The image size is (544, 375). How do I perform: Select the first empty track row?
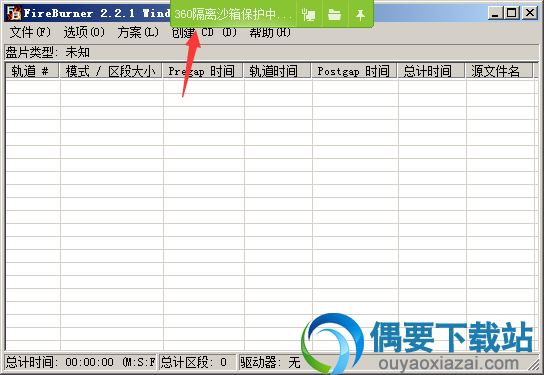[270, 86]
